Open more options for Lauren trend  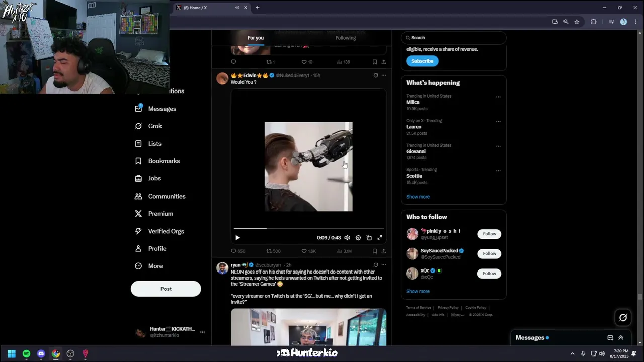click(498, 121)
